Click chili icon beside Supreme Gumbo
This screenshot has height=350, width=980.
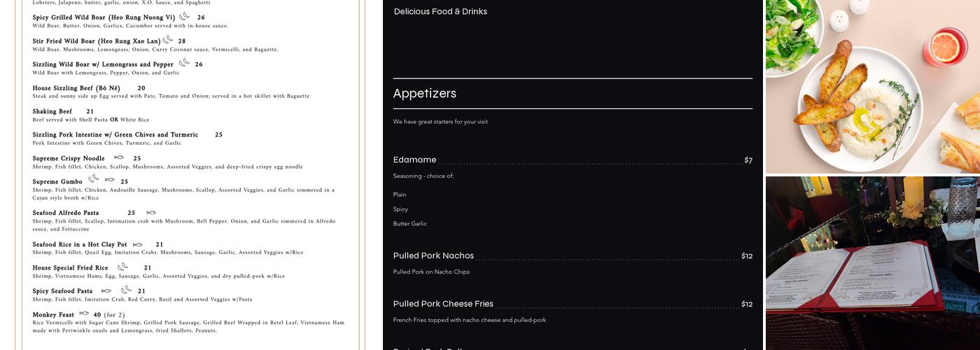(93, 179)
